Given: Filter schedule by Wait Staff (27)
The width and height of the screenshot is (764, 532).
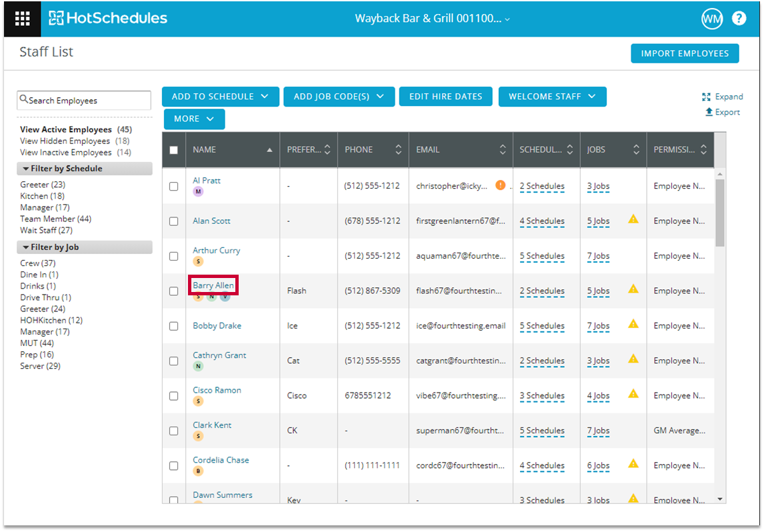Looking at the screenshot, I should coord(46,230).
